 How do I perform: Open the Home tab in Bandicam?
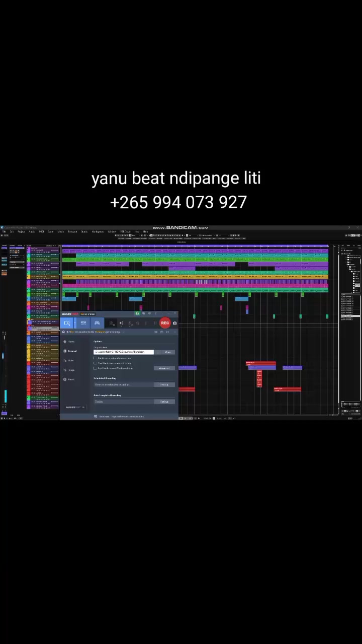tap(70, 342)
